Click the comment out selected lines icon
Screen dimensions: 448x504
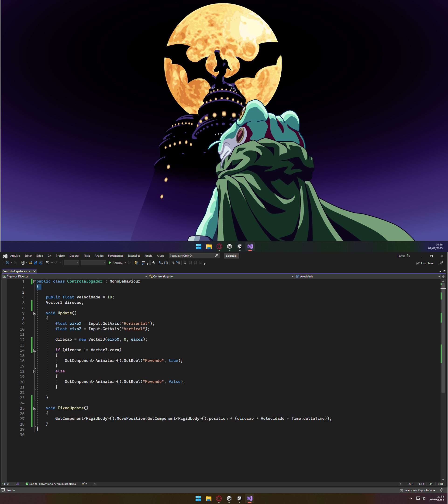173,263
